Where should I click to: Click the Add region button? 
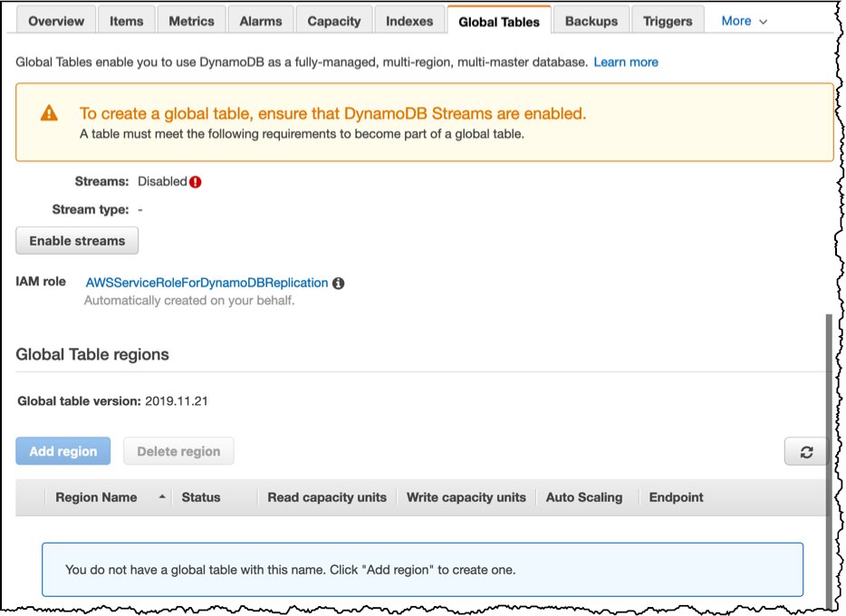[63, 451]
